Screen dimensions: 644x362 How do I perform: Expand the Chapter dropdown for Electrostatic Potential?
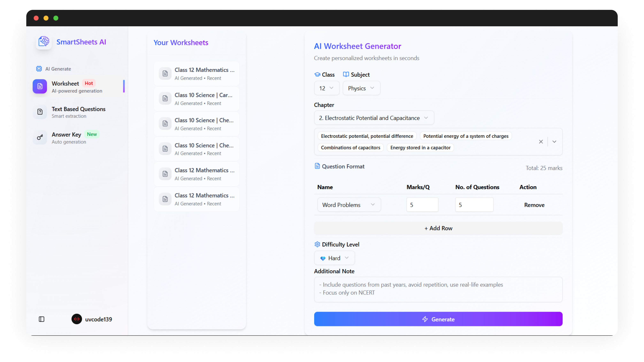click(x=374, y=118)
